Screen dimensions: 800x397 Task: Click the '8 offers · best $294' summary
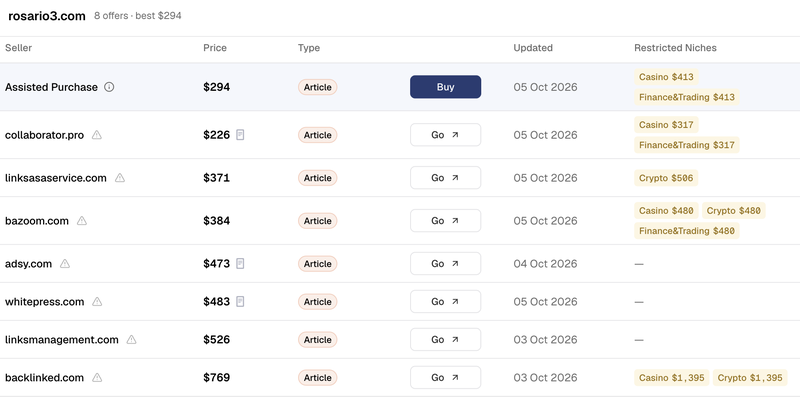coord(138,16)
